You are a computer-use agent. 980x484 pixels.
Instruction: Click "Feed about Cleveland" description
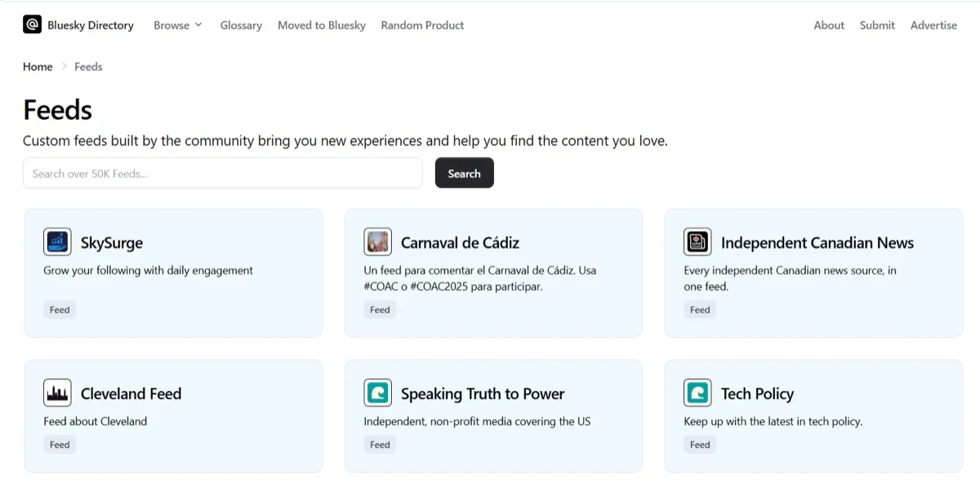click(95, 421)
